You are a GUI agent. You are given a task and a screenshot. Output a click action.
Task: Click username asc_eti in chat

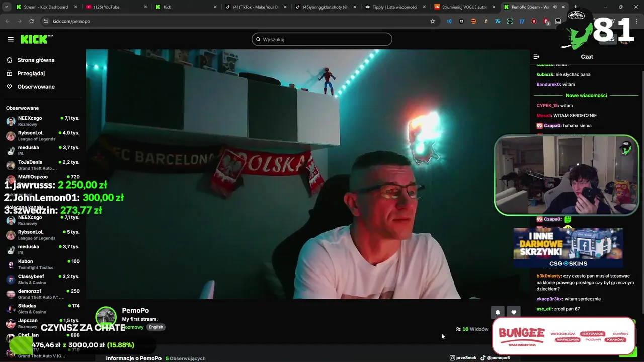pyautogui.click(x=544, y=309)
